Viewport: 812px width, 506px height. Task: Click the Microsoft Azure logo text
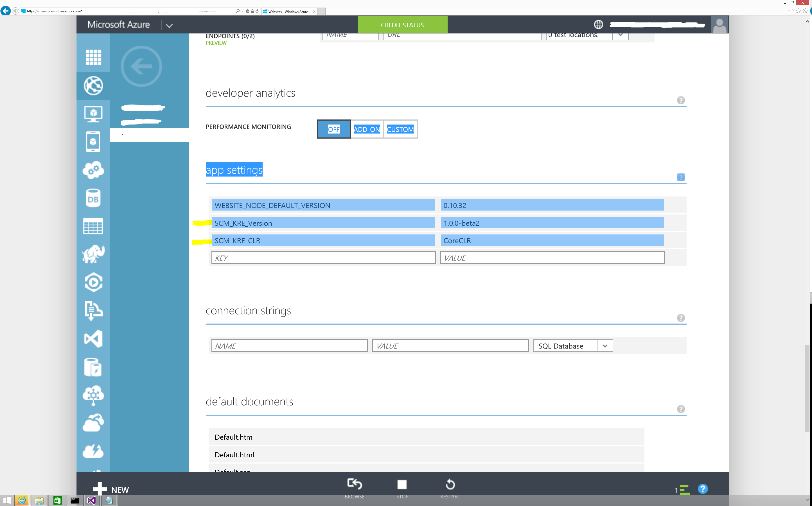click(119, 24)
